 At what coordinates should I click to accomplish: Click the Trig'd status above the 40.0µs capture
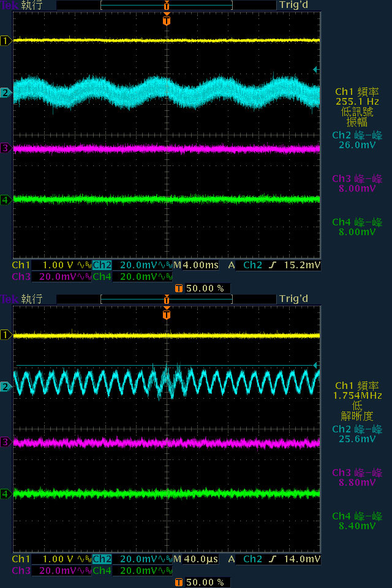pyautogui.click(x=294, y=299)
